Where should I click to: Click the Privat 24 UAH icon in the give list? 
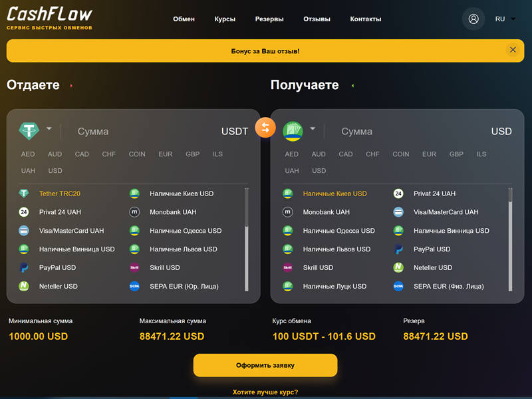point(24,212)
